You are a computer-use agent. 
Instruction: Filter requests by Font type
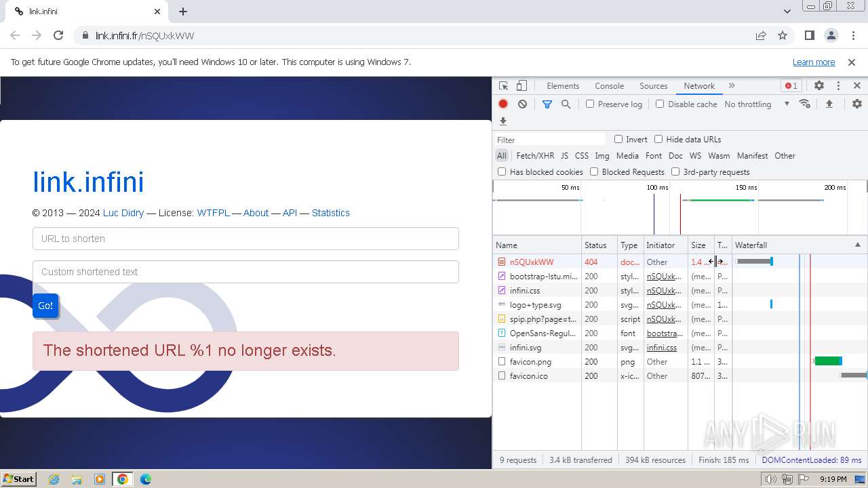pyautogui.click(x=654, y=155)
